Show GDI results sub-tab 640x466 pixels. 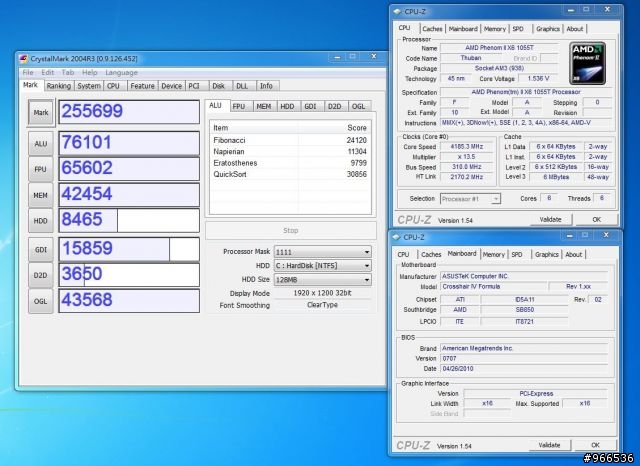311,107
